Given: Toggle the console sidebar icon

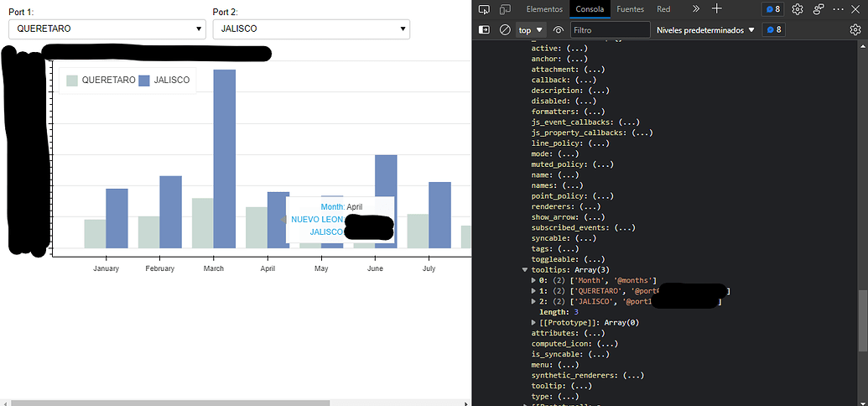Looking at the screenshot, I should coord(485,30).
